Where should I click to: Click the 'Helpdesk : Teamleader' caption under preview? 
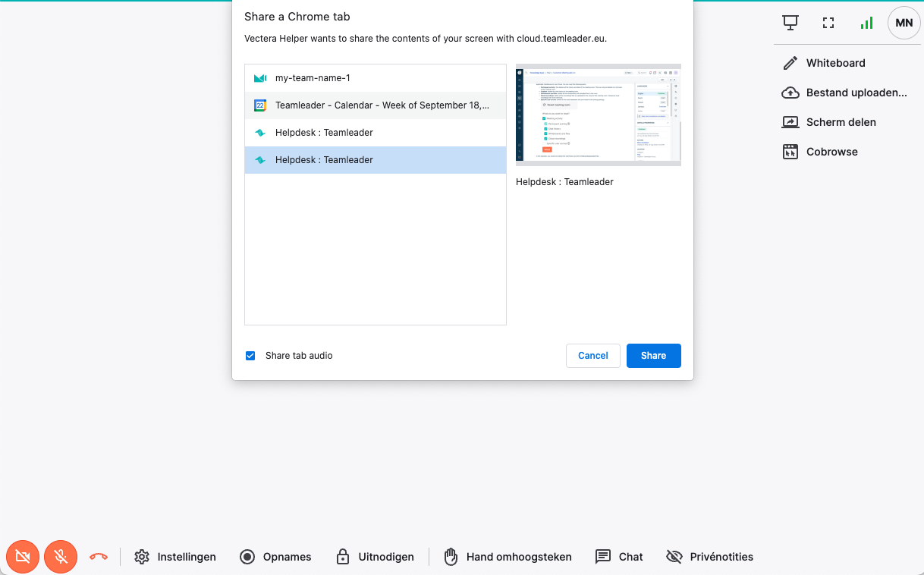564,182
